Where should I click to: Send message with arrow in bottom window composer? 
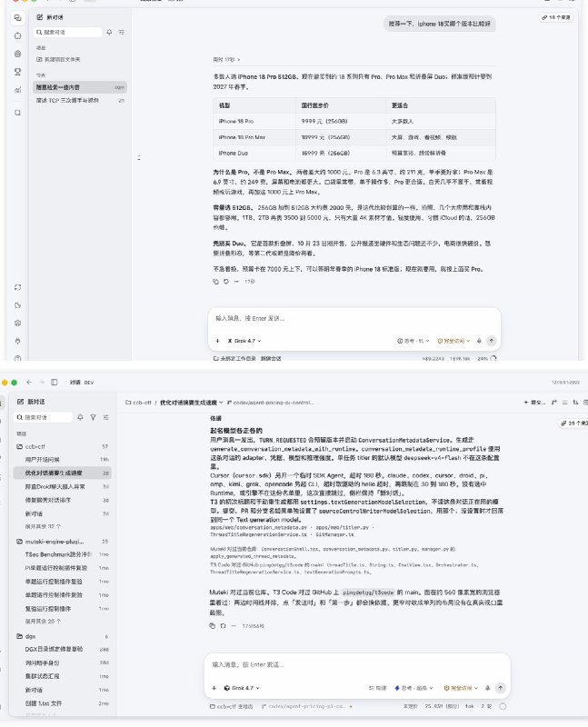click(501, 688)
